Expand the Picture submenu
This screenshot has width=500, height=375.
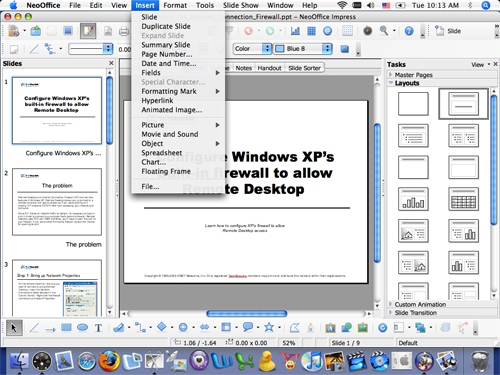pyautogui.click(x=178, y=125)
